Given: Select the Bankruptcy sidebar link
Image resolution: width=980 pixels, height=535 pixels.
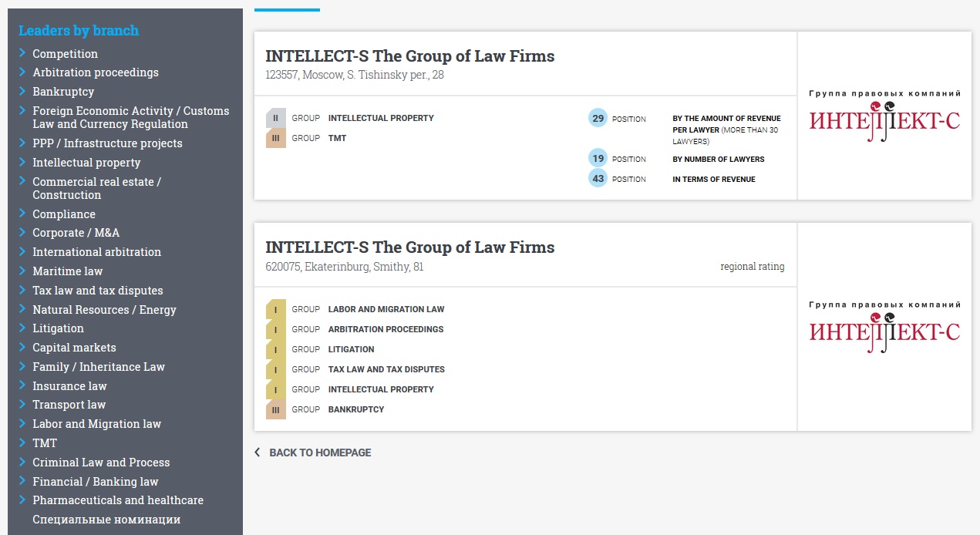Looking at the screenshot, I should pos(63,92).
